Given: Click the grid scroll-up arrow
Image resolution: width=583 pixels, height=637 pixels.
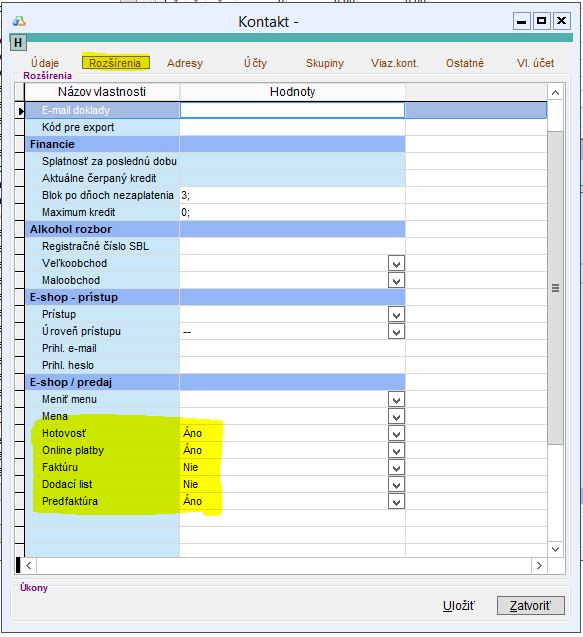Looking at the screenshot, I should point(555,93).
